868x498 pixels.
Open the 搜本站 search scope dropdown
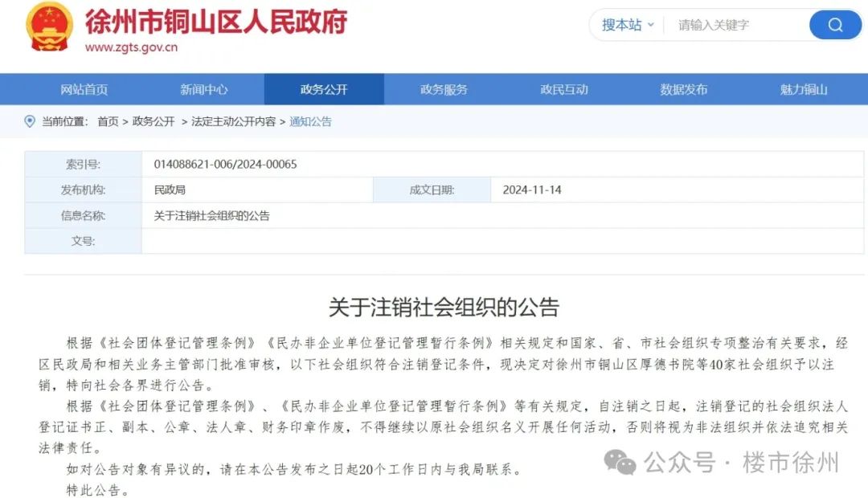pos(627,25)
